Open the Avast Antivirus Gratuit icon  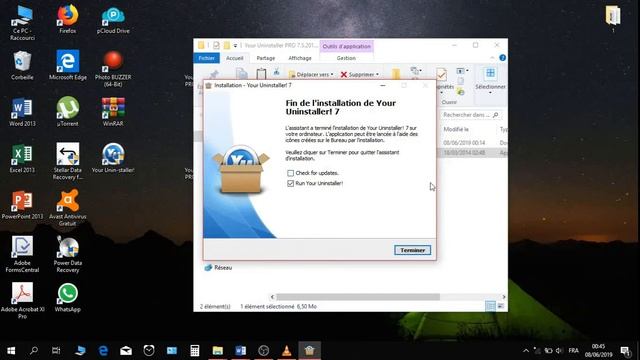68,208
